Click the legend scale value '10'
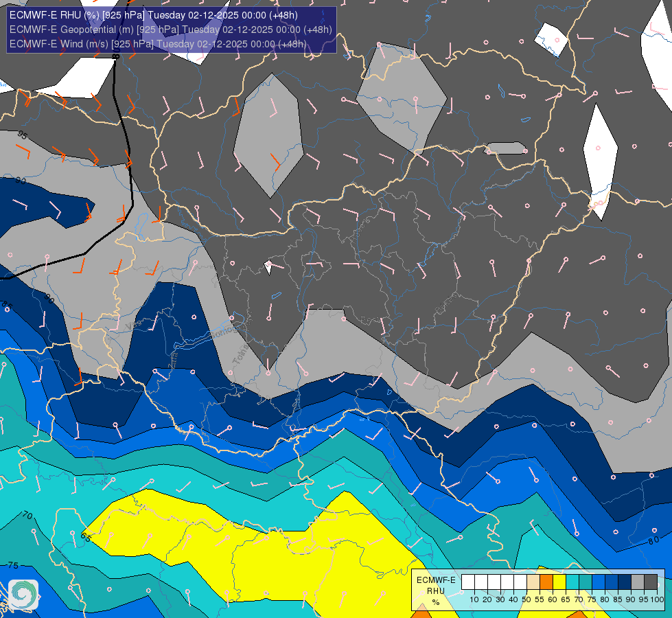The image size is (672, 618). click(x=474, y=599)
